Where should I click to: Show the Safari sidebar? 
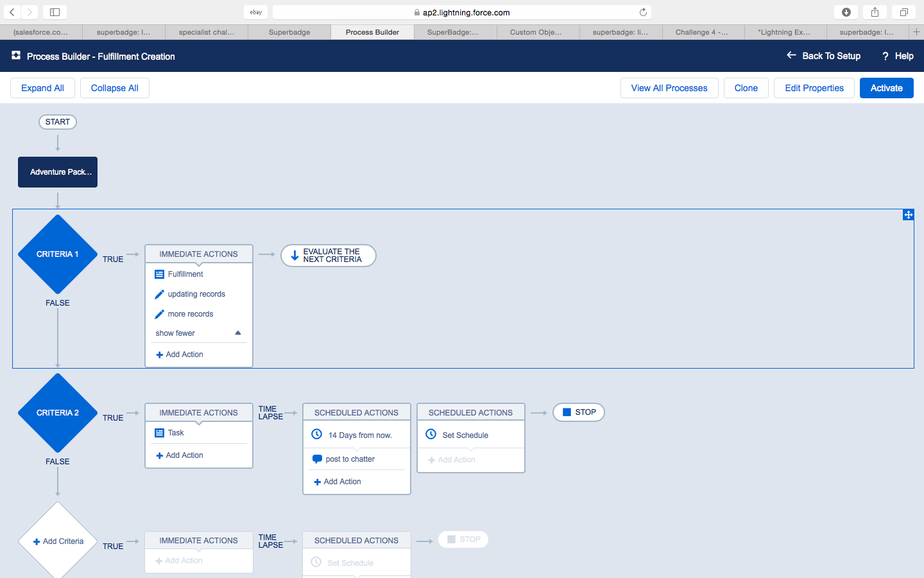55,12
